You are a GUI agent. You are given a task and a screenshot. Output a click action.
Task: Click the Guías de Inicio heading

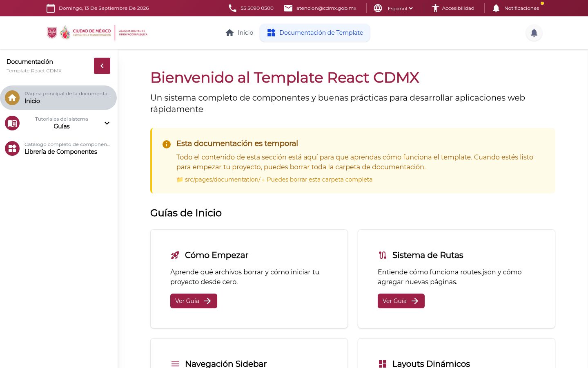(186, 213)
